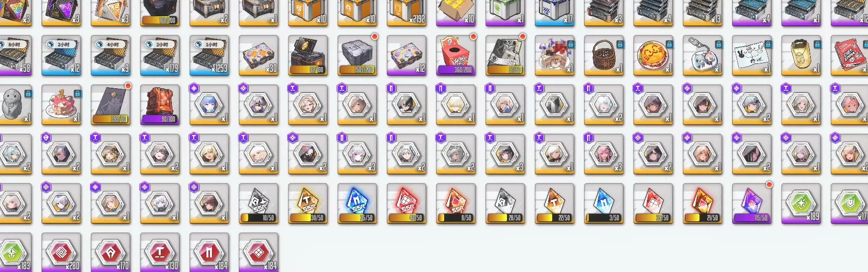
Task: Choose the red spiral hexagon x280
Action: coord(61,252)
